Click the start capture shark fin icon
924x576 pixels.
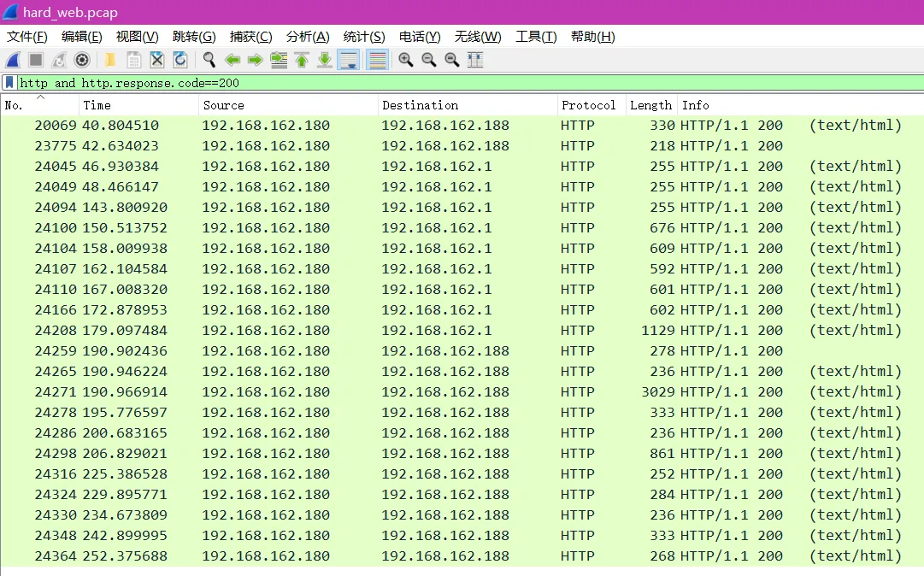(x=13, y=60)
